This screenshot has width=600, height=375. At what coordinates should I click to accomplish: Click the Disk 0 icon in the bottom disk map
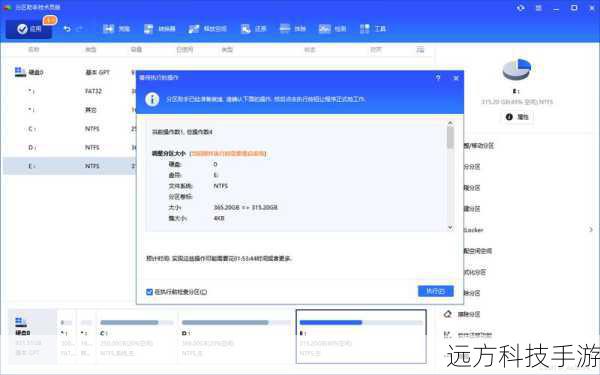[21, 321]
